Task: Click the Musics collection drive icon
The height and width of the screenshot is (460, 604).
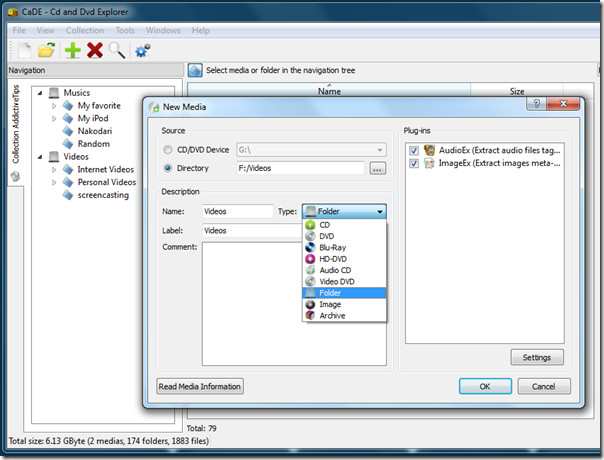Action: [54, 93]
